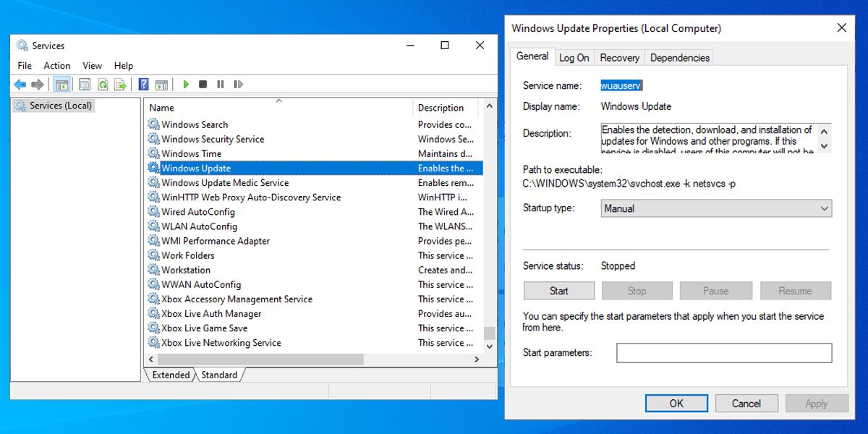Open the Action menu
868x434 pixels.
(x=56, y=65)
